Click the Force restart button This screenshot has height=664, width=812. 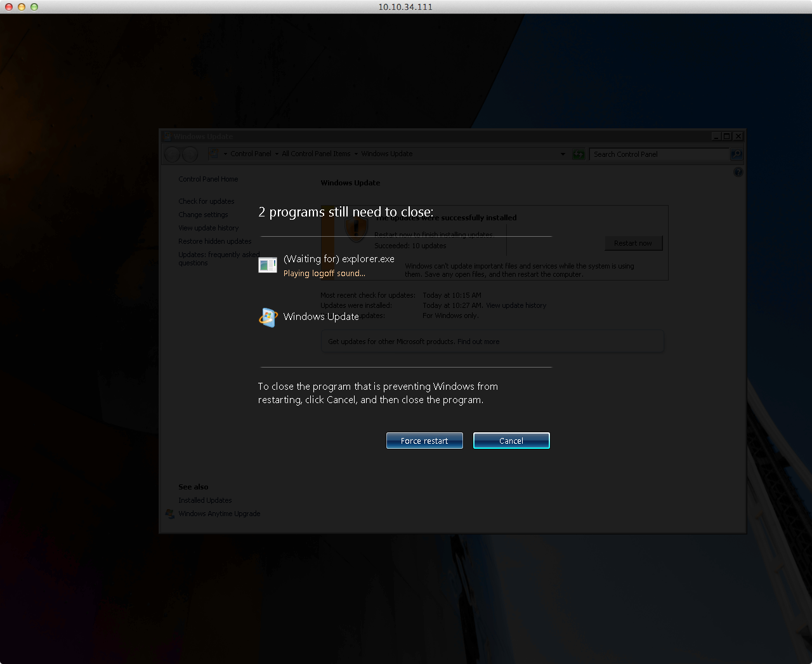[x=424, y=441]
